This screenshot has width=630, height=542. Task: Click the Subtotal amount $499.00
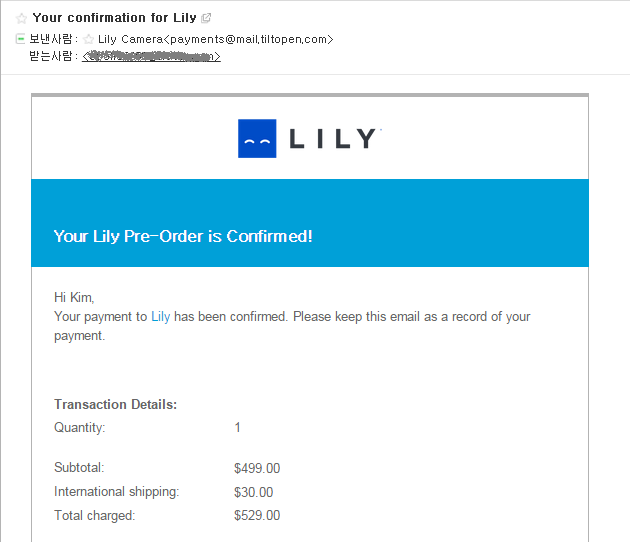point(257,468)
